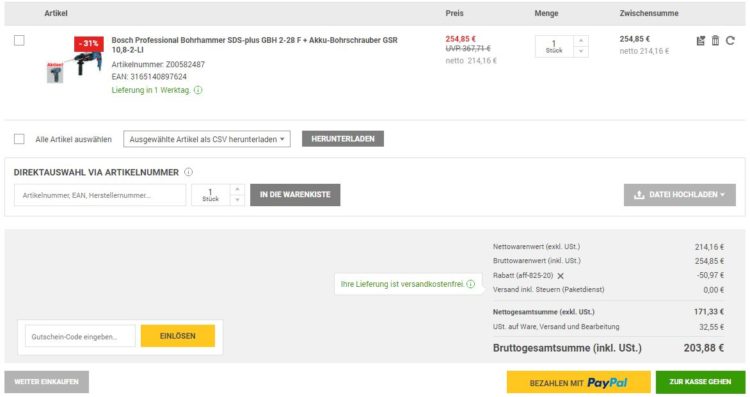This screenshot has height=397, width=750.
Task: Click In die Warenkiste button
Action: 295,195
